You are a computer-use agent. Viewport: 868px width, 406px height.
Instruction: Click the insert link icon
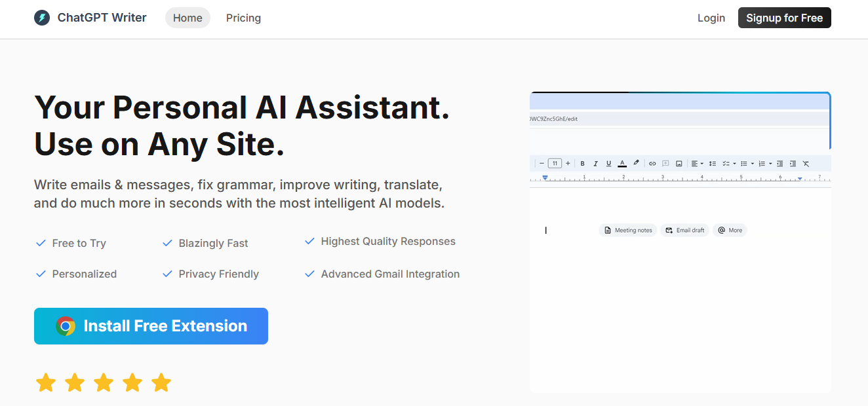tap(652, 164)
